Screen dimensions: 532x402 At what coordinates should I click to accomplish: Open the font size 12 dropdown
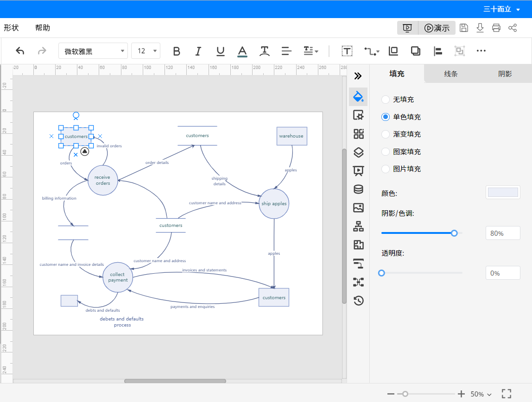click(x=146, y=51)
